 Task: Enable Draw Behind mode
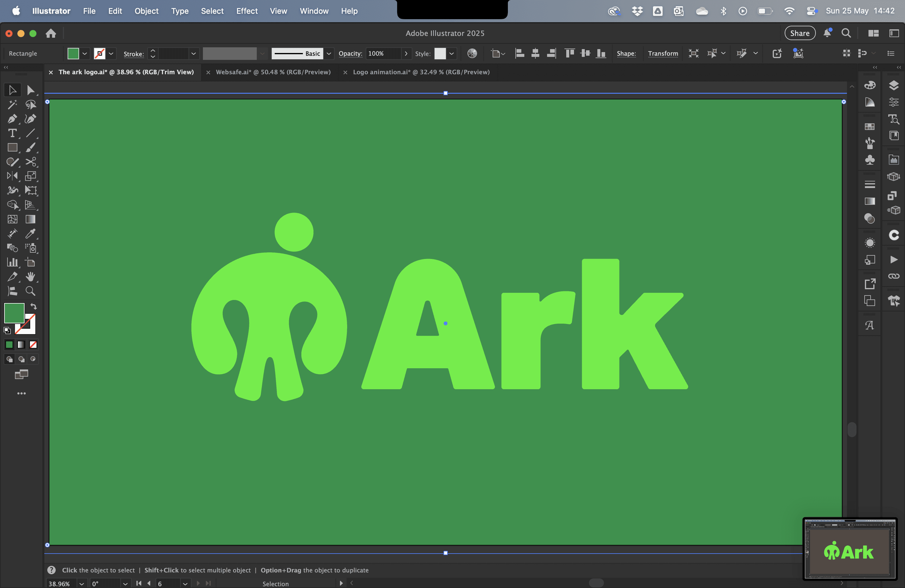pyautogui.click(x=21, y=359)
